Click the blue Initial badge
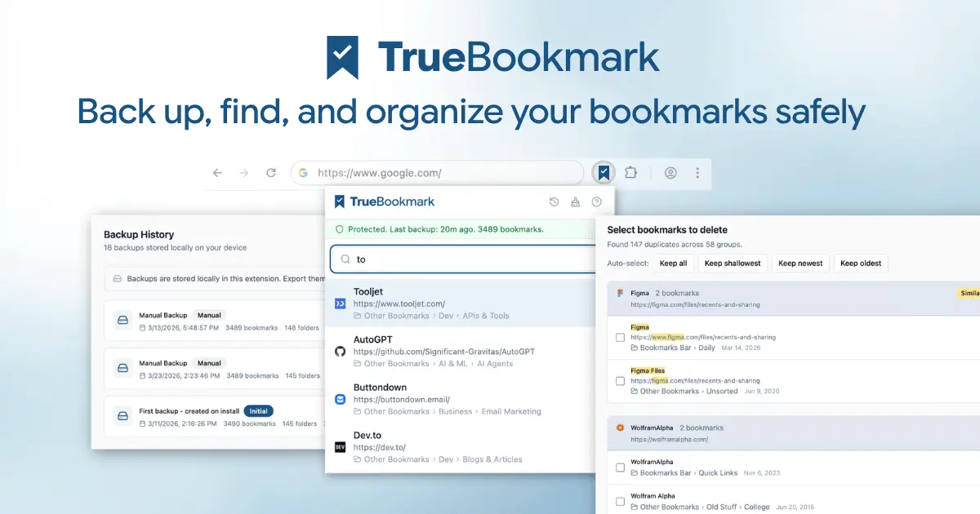The image size is (980, 514). pos(258,411)
